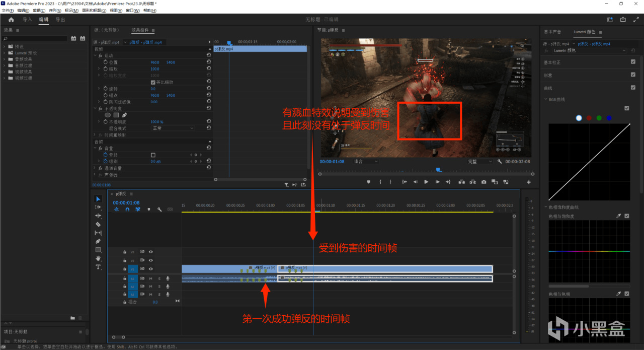The height and width of the screenshot is (350, 644).
Task: Collapse the Motion effect group
Action: click(x=95, y=55)
